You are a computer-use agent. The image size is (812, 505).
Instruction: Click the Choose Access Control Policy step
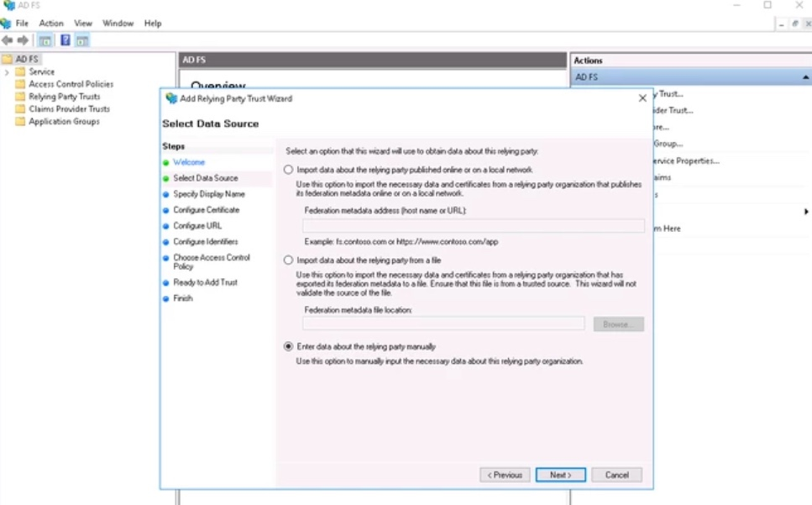(x=212, y=261)
